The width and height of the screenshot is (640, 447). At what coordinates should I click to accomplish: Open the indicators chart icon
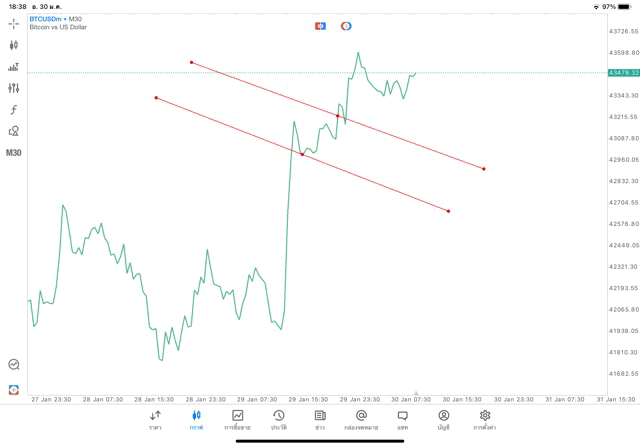tap(14, 67)
